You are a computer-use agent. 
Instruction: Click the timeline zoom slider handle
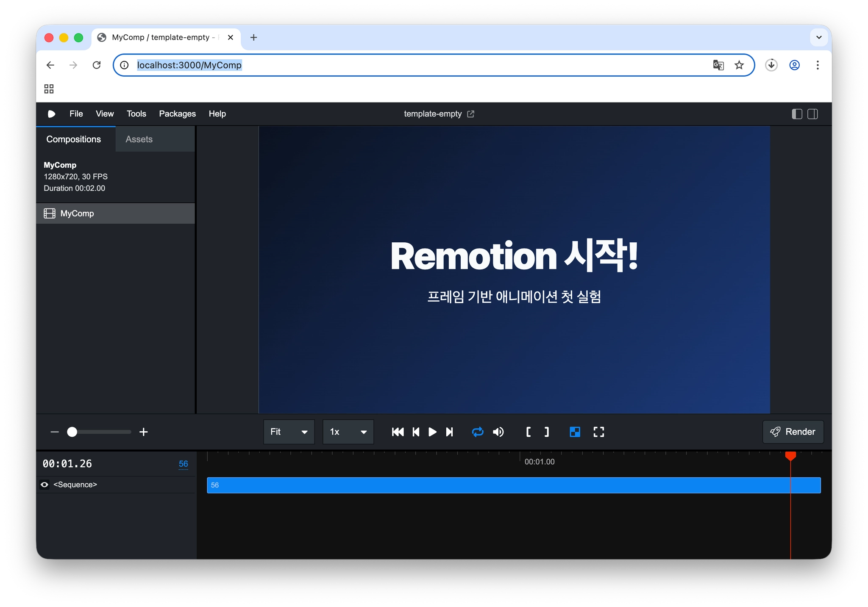[72, 432]
